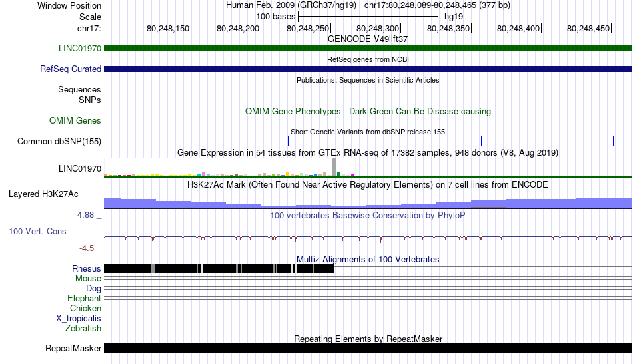Image resolution: width=633 pixels, height=364 pixels.
Task: Click Publications: Sequences in Scientific Articles title
Action: click(368, 80)
